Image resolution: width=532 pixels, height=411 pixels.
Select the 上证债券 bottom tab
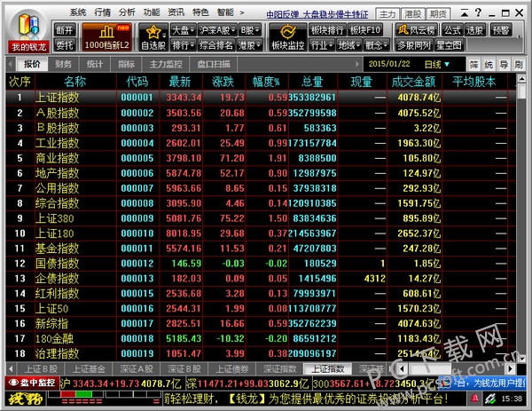232,369
